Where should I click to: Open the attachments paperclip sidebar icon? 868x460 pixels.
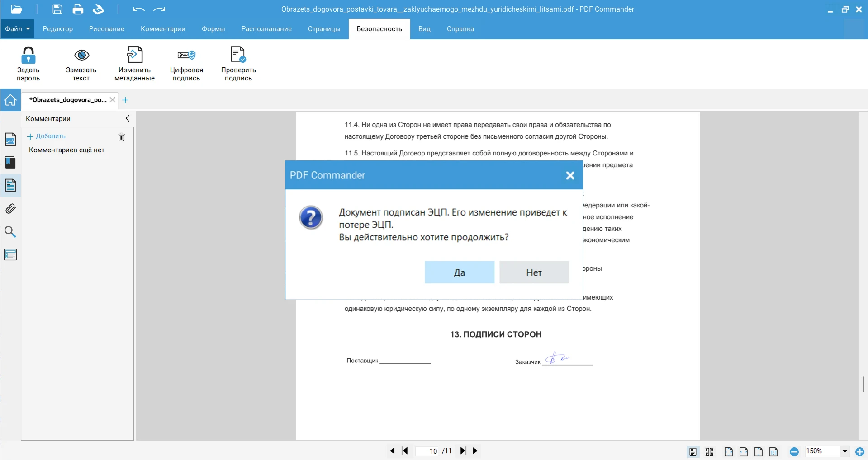(10, 209)
